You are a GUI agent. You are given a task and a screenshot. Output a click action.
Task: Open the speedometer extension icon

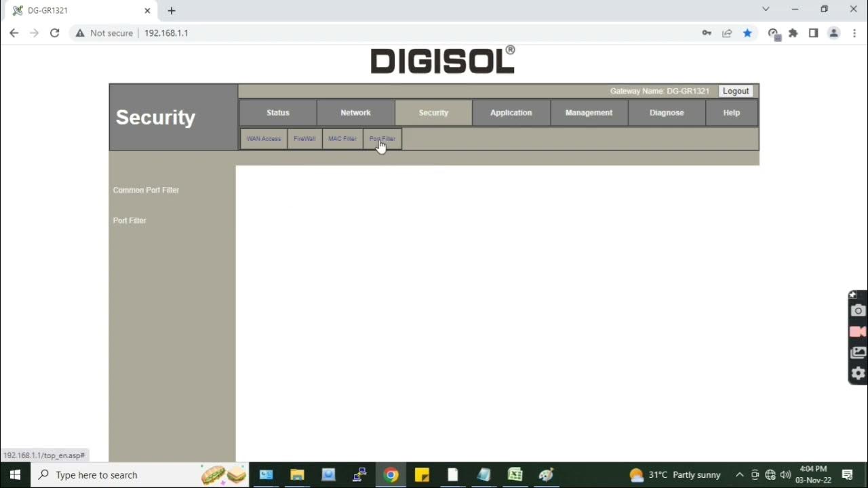(x=774, y=33)
